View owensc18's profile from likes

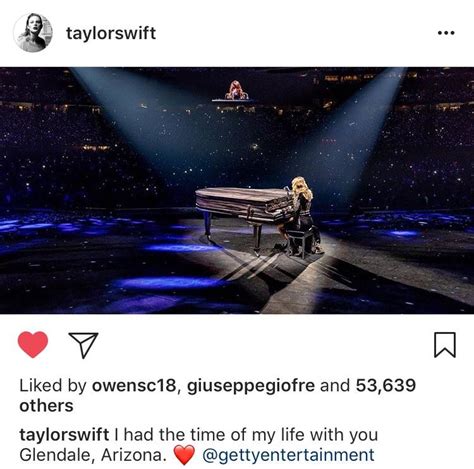(x=134, y=386)
